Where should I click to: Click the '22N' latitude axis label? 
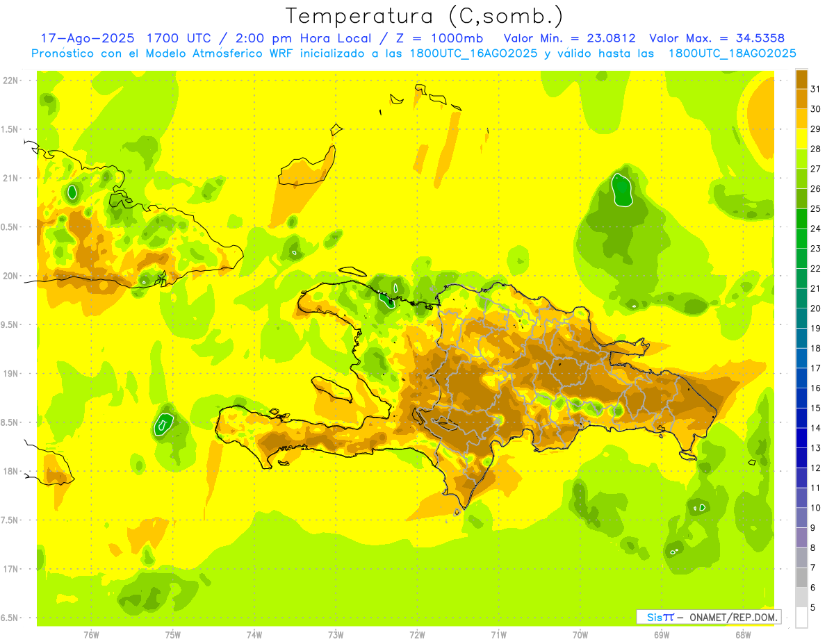coord(11,80)
